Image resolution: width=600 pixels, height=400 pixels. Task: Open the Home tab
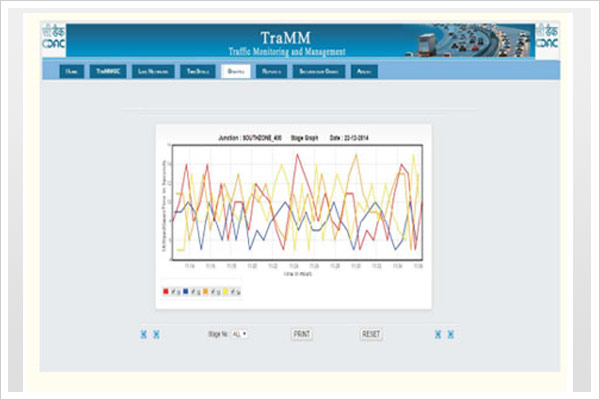coord(69,72)
